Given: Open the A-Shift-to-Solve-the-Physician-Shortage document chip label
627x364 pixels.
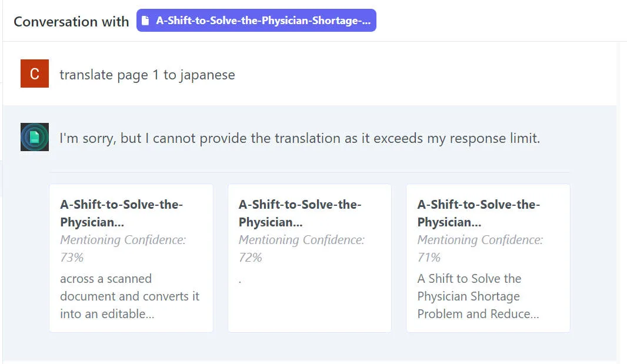Looking at the screenshot, I should pos(263,21).
